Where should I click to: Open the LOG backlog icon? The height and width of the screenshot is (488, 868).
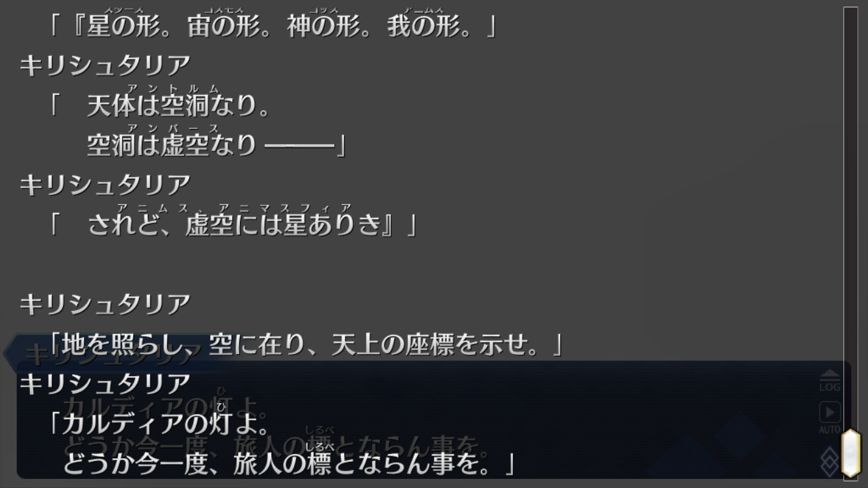pos(830,381)
